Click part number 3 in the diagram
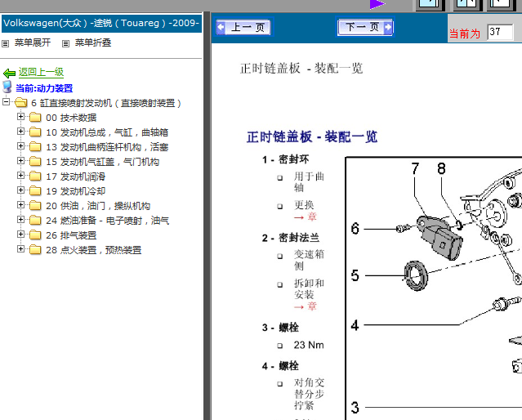 coord(355,408)
